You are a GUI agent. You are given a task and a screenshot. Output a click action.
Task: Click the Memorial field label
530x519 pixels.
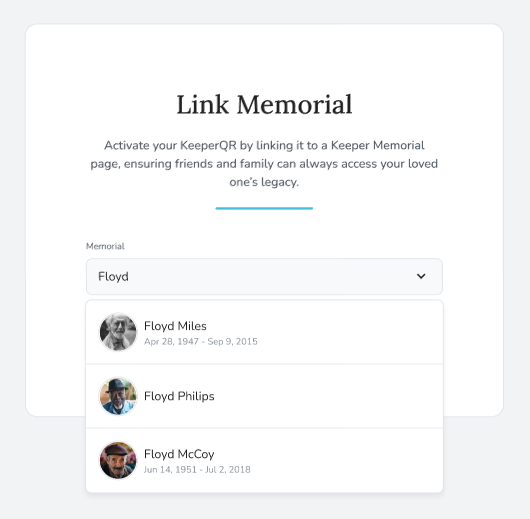coord(105,246)
